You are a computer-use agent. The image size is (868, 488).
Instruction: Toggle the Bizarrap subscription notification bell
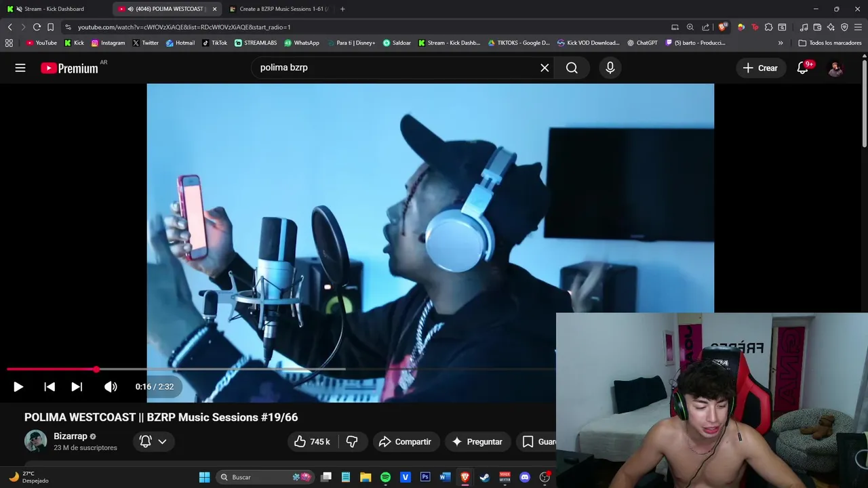pos(145,441)
